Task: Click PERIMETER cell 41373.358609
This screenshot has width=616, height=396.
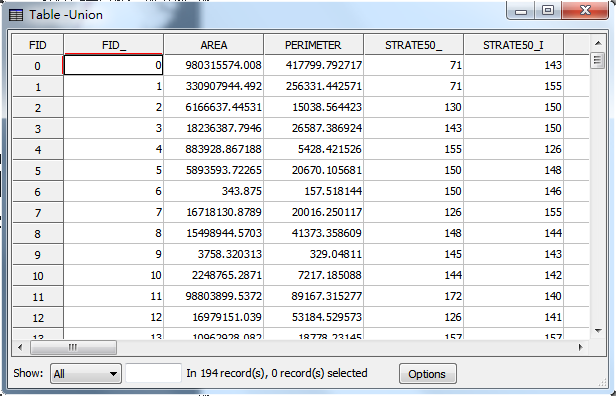Action: (x=313, y=233)
